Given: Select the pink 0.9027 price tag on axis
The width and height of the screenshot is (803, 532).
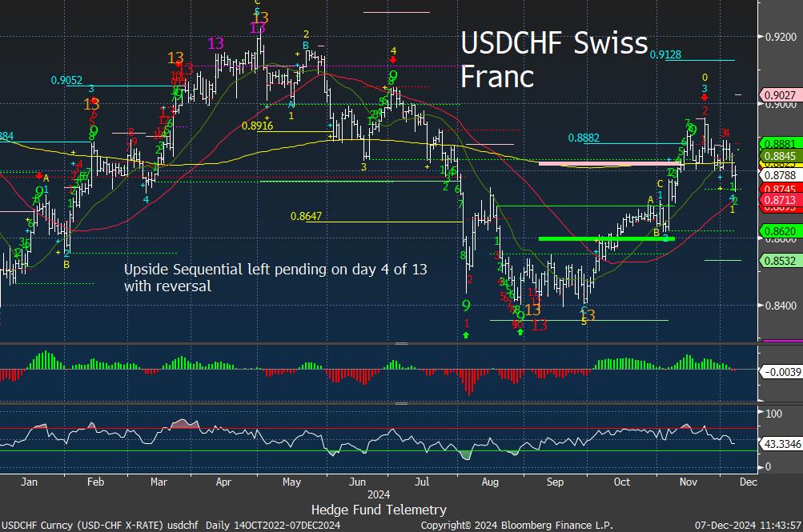Looking at the screenshot, I should (x=780, y=94).
